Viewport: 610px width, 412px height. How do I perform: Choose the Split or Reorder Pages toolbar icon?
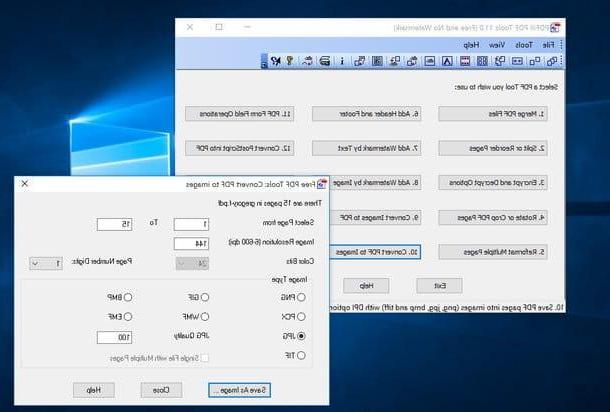535,61
